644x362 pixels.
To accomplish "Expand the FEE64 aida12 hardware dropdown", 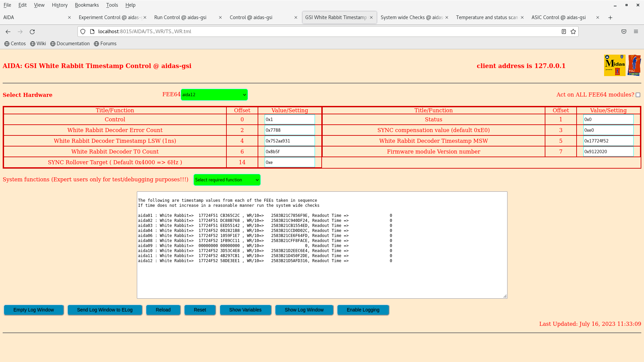I will [214, 95].
